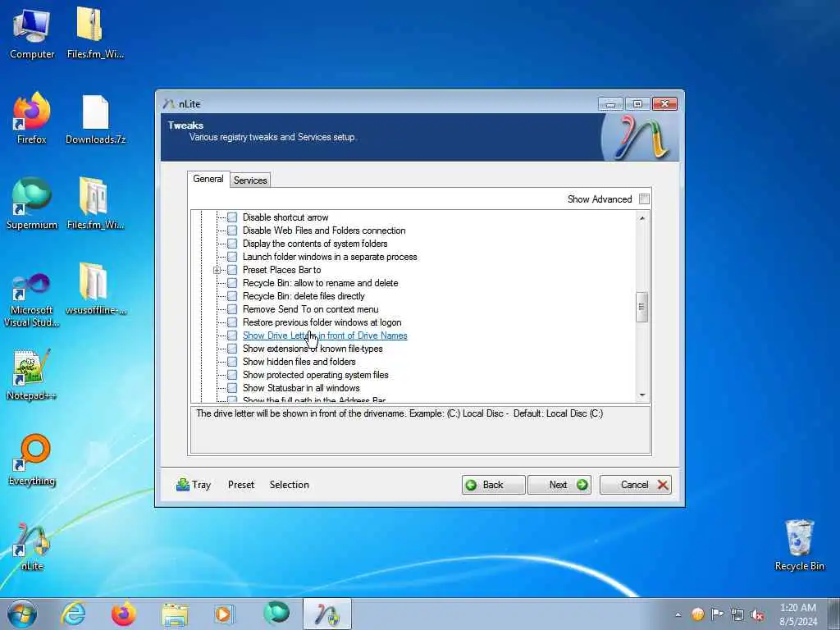This screenshot has height=630, width=840.
Task: Select the Recycle Bin desktop icon
Action: 799,546
